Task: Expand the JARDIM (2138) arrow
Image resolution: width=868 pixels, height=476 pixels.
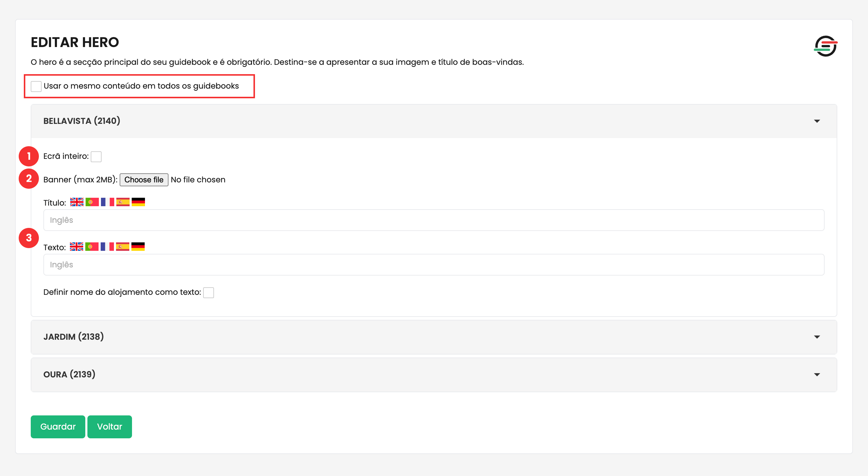Action: coord(817,337)
